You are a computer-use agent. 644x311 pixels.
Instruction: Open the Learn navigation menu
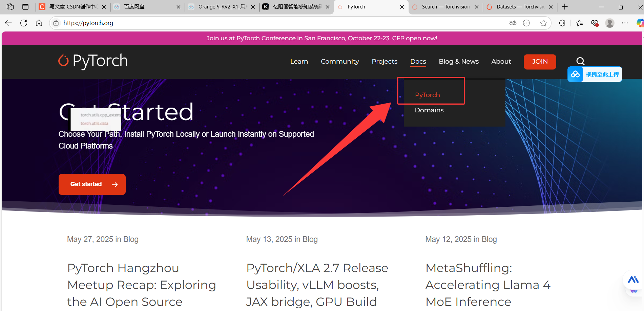(x=299, y=62)
